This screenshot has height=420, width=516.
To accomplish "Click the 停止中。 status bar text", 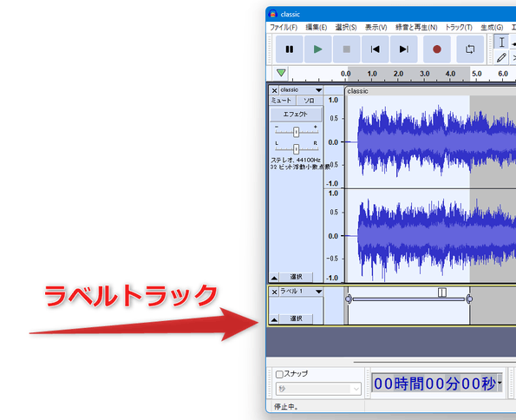I will point(286,407).
